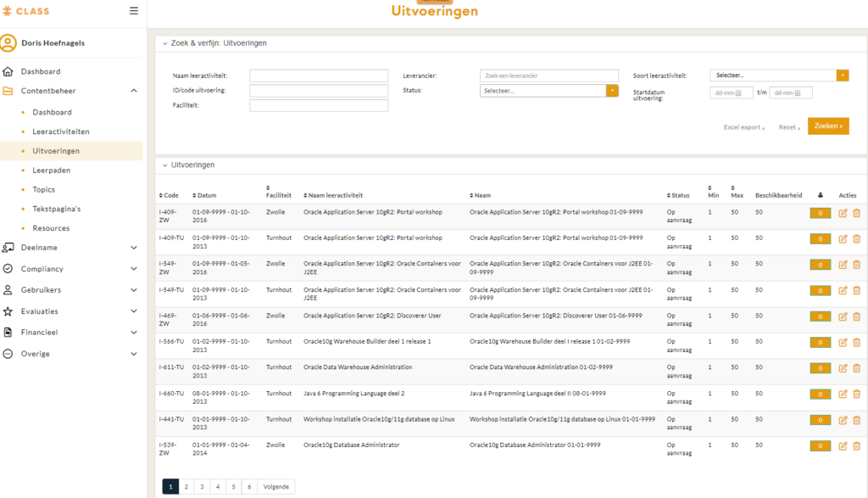Delete the I-539-ZW row using trash icon
The image size is (868, 498).
coord(856,445)
